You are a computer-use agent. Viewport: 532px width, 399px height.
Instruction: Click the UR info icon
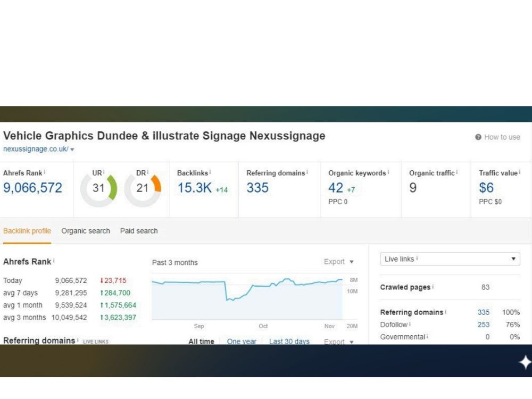[104, 172]
